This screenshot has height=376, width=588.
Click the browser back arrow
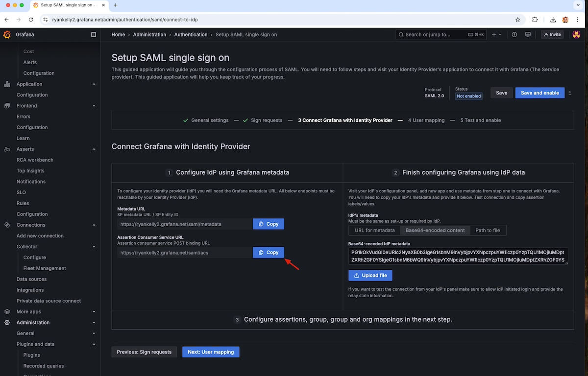click(6, 20)
